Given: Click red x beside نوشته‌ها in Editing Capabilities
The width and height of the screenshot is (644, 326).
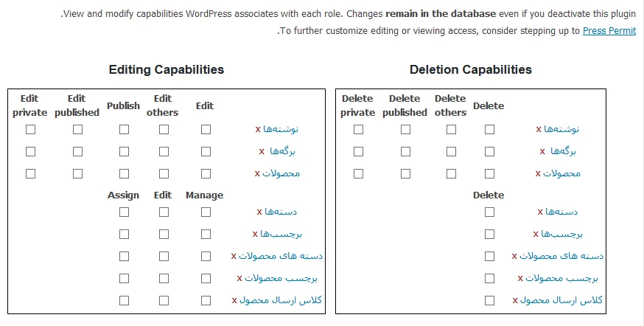Looking at the screenshot, I should point(258,130).
